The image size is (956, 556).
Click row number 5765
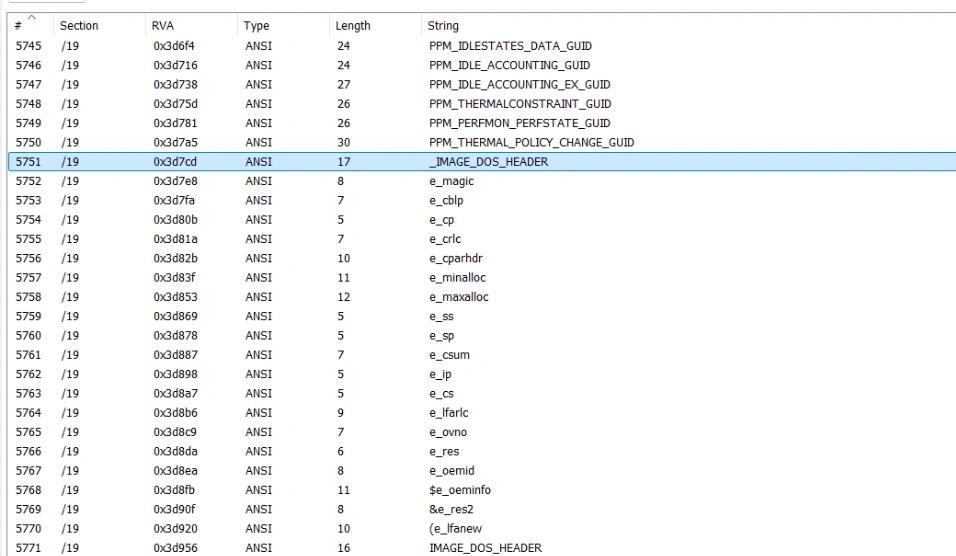[x=28, y=432]
